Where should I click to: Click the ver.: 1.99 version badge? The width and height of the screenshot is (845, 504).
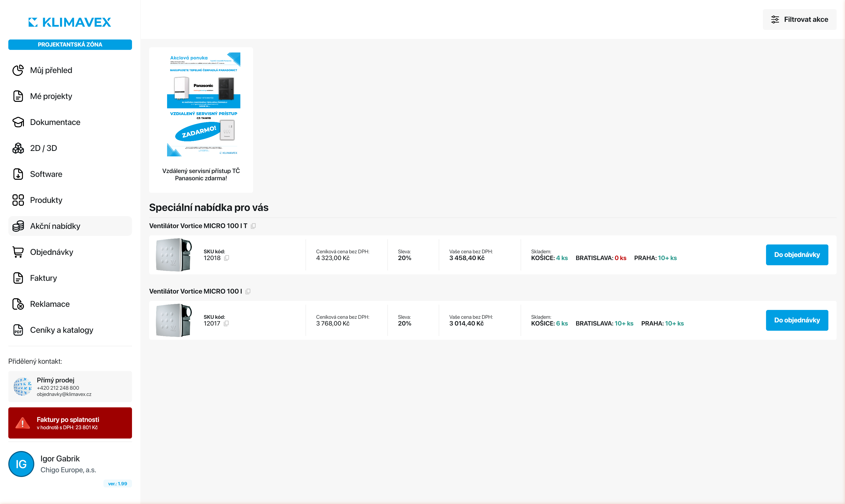pyautogui.click(x=117, y=484)
